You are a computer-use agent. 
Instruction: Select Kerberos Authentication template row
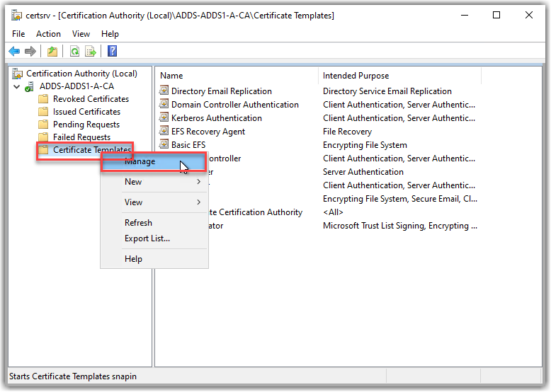pos(217,118)
